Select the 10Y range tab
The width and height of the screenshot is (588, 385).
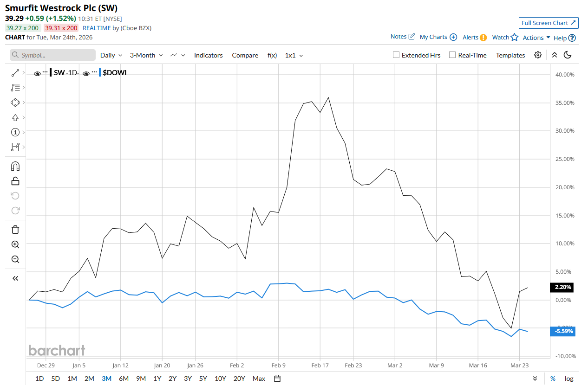coord(221,379)
